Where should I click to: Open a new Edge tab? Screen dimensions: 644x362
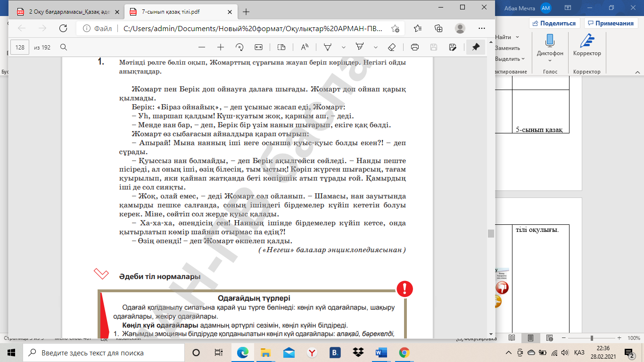pyautogui.click(x=246, y=12)
